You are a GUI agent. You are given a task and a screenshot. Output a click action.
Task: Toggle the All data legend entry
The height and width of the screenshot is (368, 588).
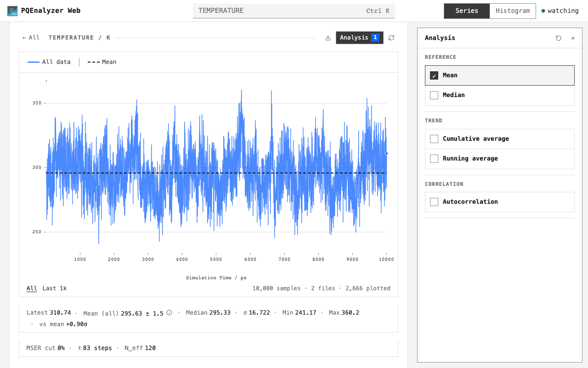pyautogui.click(x=49, y=62)
